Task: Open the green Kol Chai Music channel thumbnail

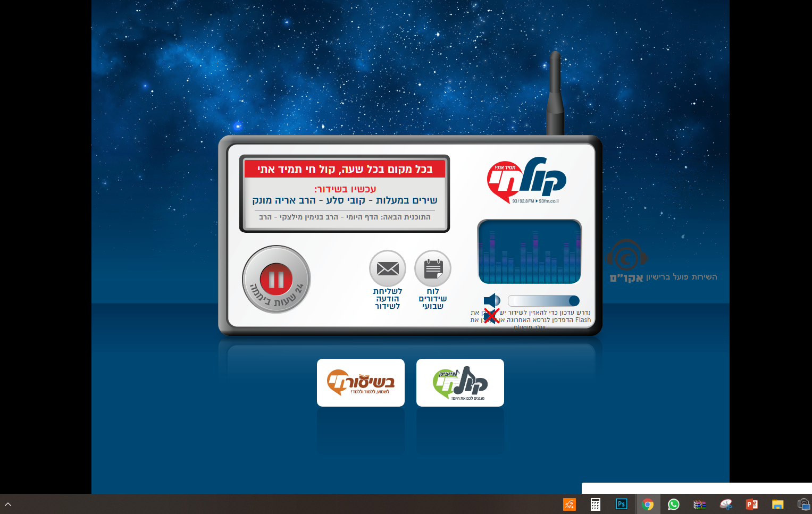Action: (460, 383)
